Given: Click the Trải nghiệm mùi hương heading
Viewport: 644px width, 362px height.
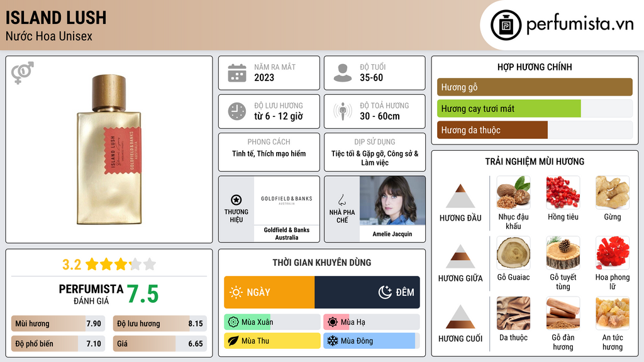Looking at the screenshot, I should 535,162.
